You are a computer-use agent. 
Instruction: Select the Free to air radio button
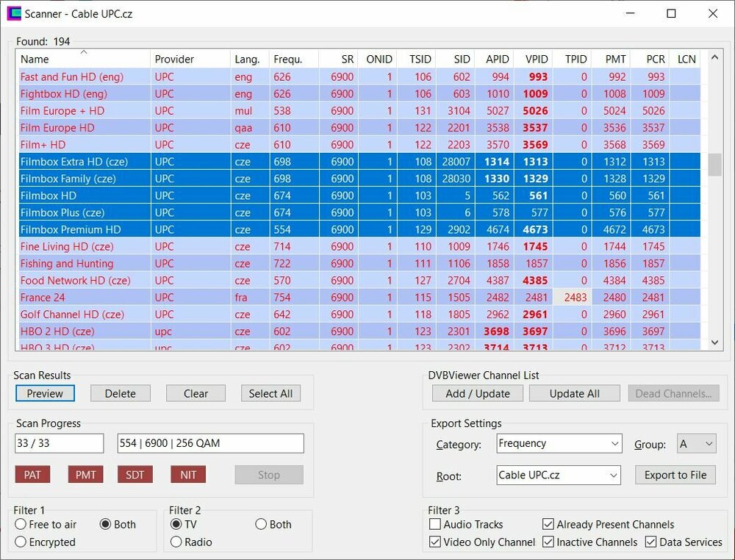21,525
